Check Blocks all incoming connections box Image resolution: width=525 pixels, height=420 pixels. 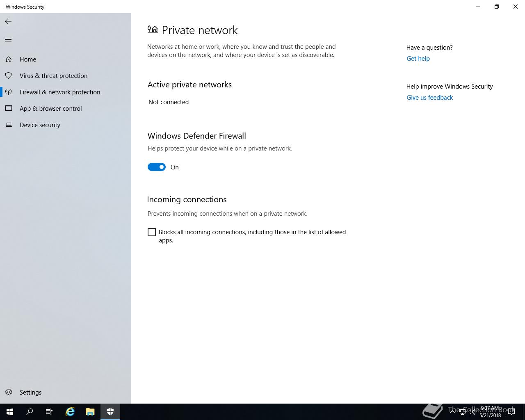tap(152, 232)
